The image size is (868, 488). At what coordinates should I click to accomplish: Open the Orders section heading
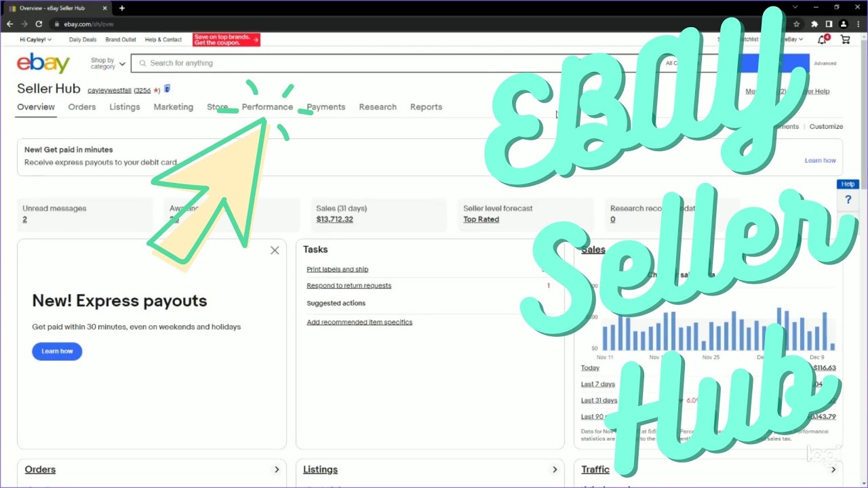coord(40,470)
